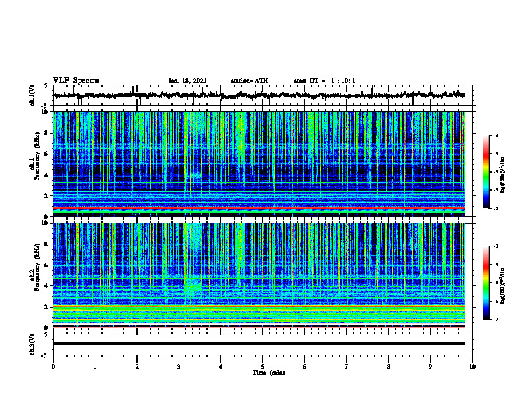Select the date text "Jan. 18, 2021"
This screenshot has height=411, width=532.
(187, 81)
